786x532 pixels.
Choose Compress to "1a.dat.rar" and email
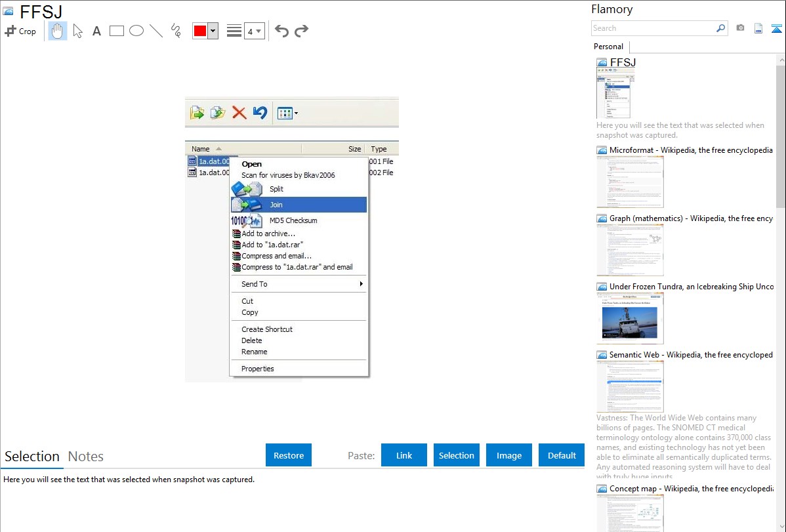tap(299, 267)
